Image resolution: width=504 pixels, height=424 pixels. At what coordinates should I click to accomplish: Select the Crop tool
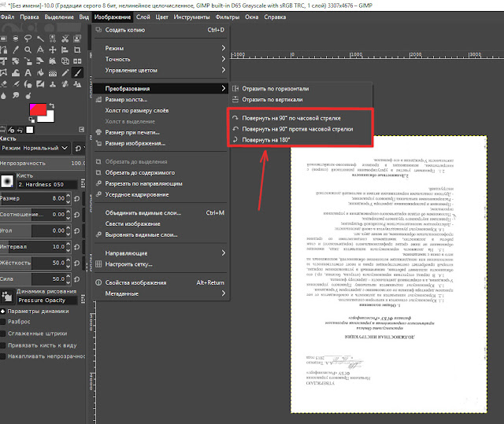(77, 50)
